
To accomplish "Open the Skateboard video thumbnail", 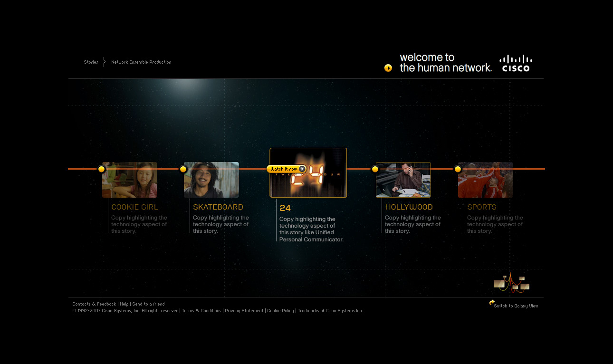I will click(211, 180).
